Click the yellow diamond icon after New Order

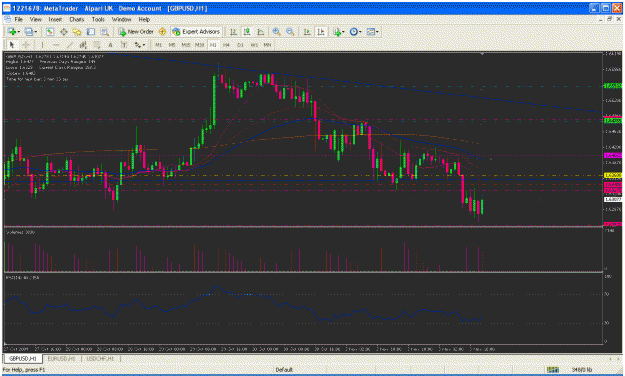click(x=162, y=31)
